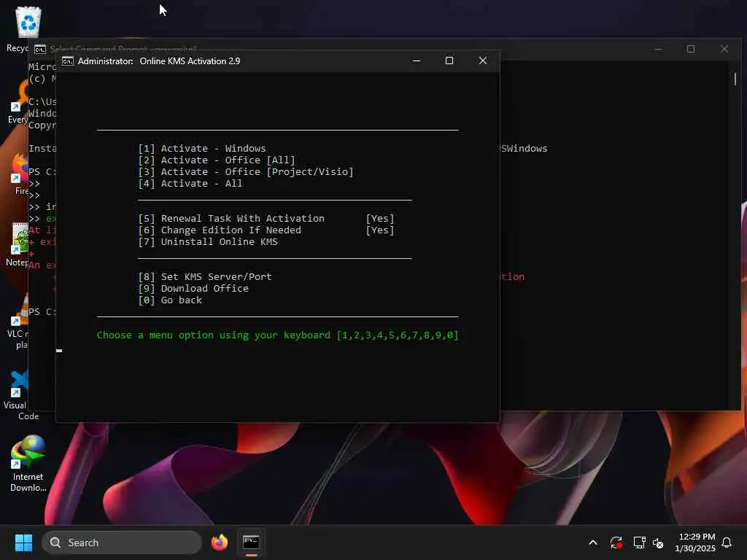
Task: Click the Windows Start button
Action: click(23, 542)
